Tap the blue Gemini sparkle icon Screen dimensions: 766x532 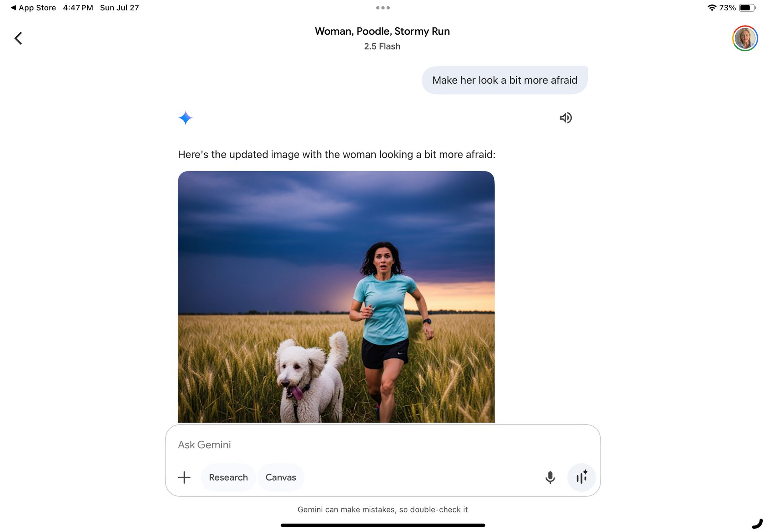(186, 118)
